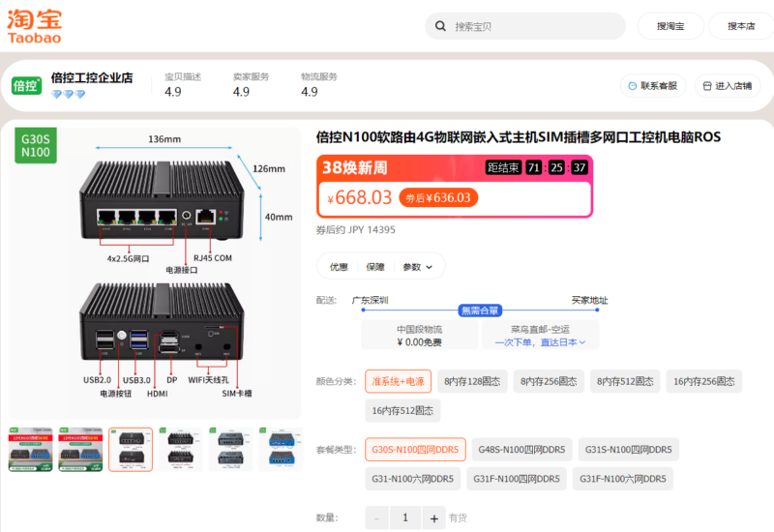Select the first product thumbnail
The height and width of the screenshot is (532, 774).
tap(31, 450)
